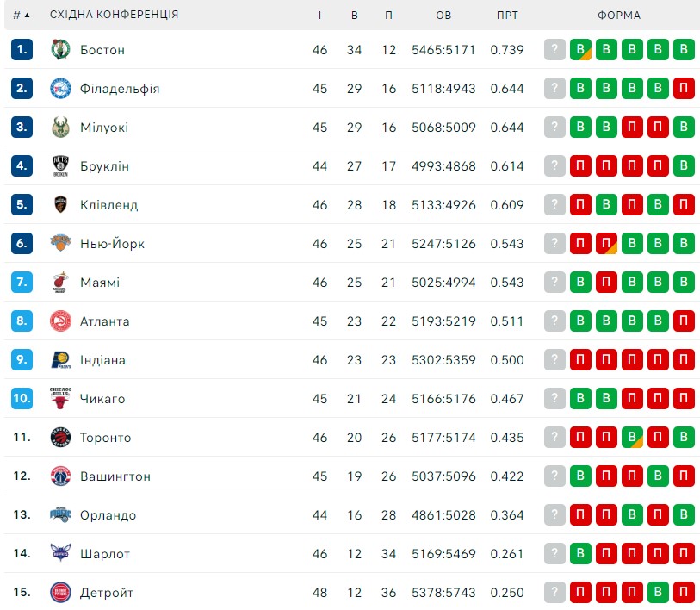The width and height of the screenshot is (700, 610).
Task: Click the Toronto Raptors logo
Action: [60, 438]
